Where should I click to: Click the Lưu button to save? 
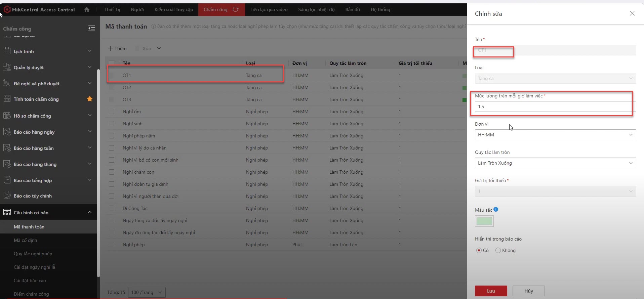pyautogui.click(x=491, y=291)
